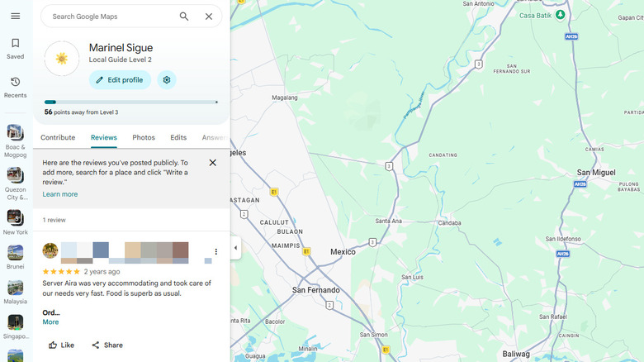
Task: Click Bacolor label on map
Action: (x=275, y=322)
